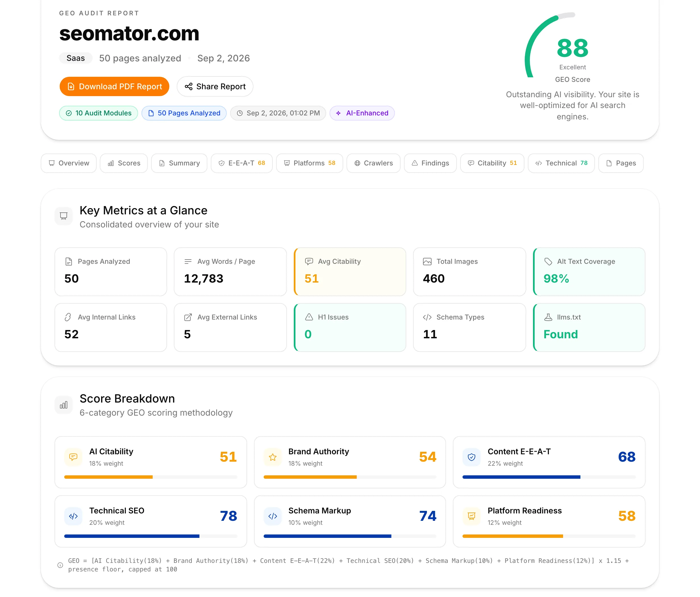Open the Findings tab
This screenshot has height=597, width=700.
point(430,163)
